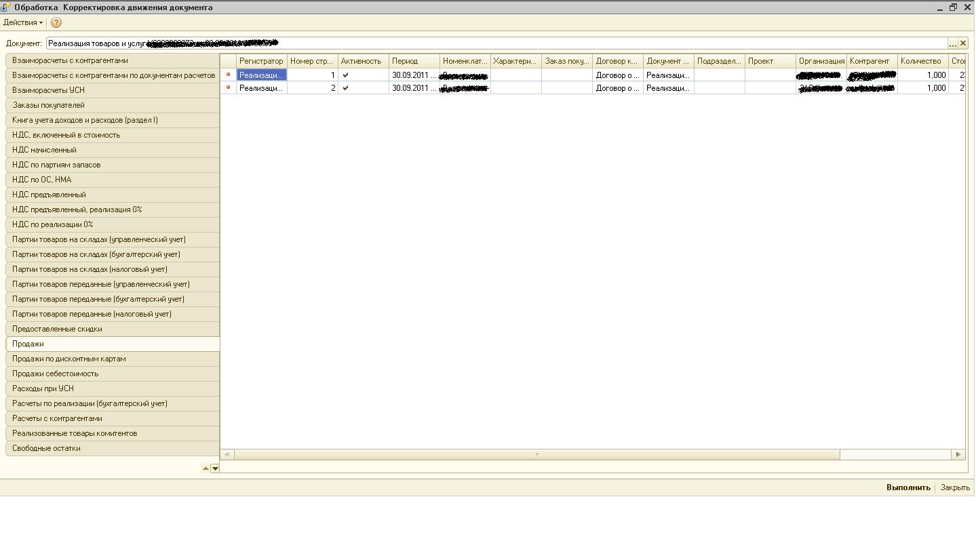Open the НДС по ОС, НМА tab
The width and height of the screenshot is (976, 560).
coord(112,180)
